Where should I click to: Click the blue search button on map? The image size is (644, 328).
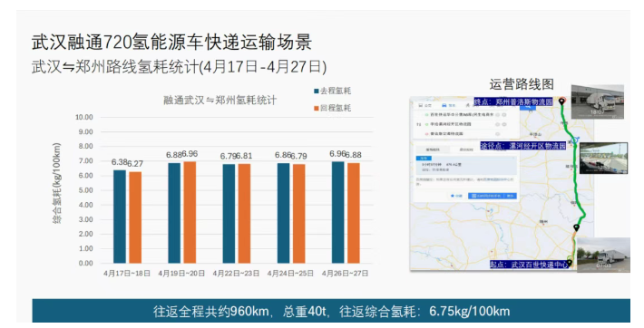(528, 108)
